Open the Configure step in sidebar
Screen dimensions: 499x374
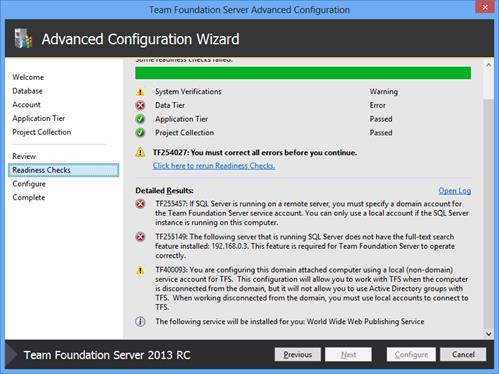[x=29, y=184]
